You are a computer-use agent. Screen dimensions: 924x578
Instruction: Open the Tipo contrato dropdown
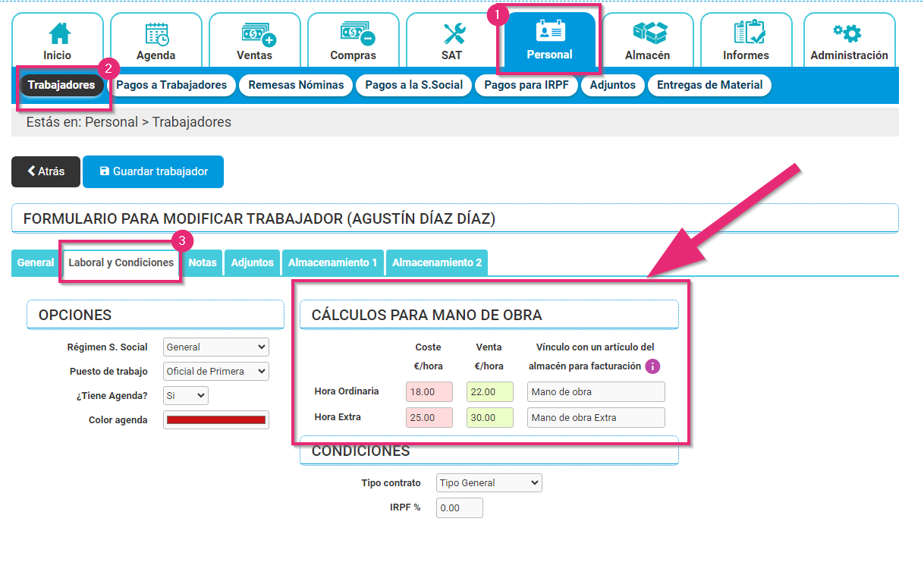[489, 483]
